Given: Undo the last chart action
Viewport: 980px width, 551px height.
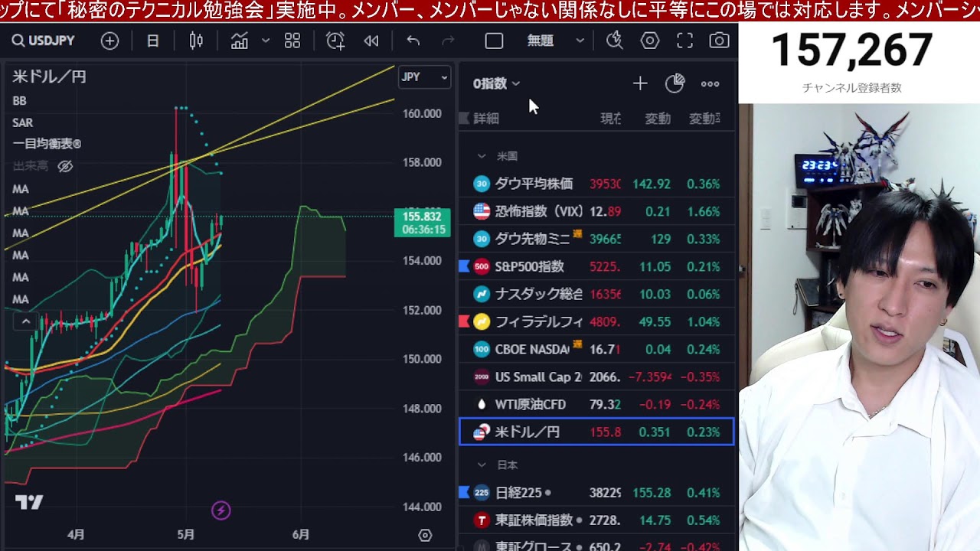Looking at the screenshot, I should 413,41.
